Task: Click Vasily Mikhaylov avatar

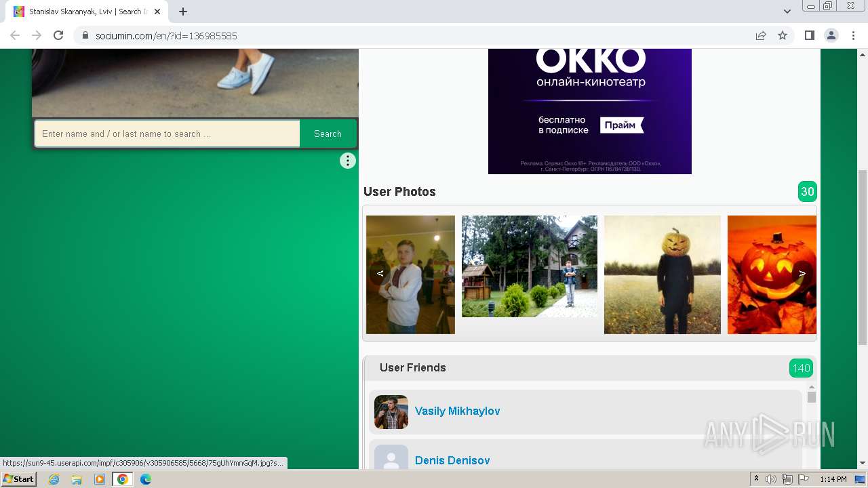Action: [x=391, y=412]
